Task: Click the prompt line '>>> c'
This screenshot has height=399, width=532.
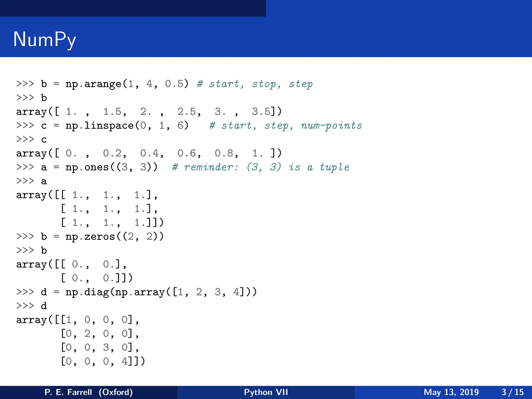Action: point(31,139)
